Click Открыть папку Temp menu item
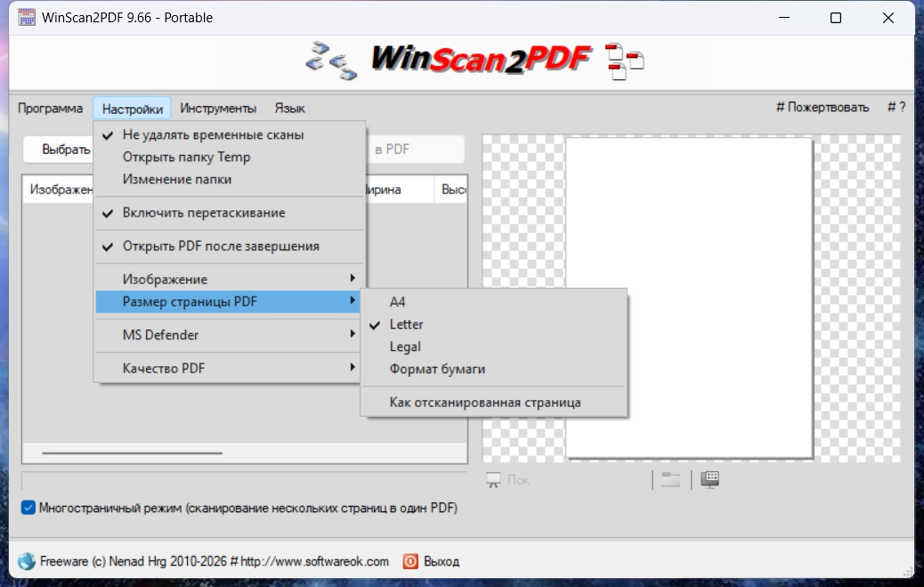The height and width of the screenshot is (587, 924). click(230, 157)
